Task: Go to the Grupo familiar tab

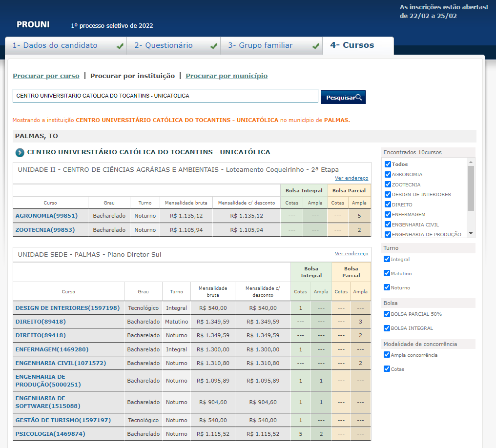Action: click(x=271, y=45)
